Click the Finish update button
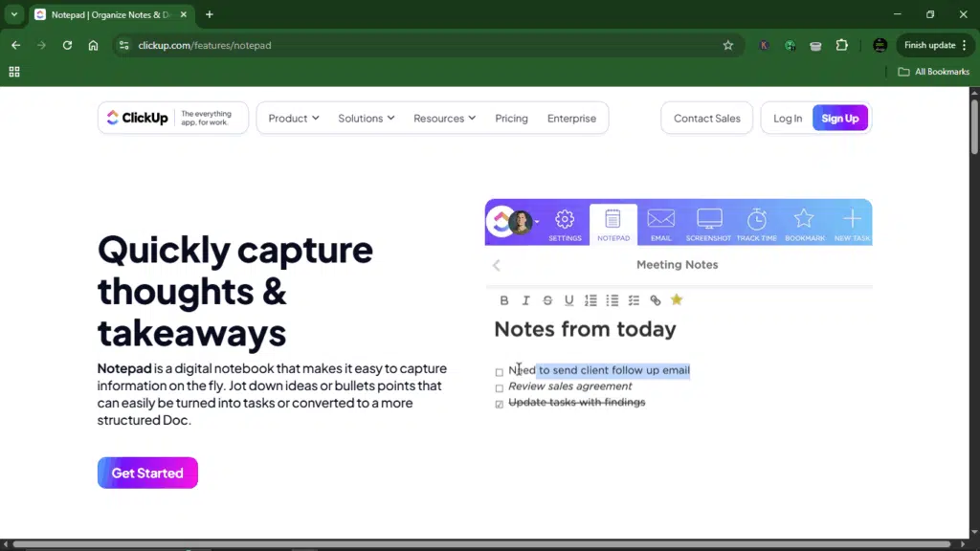Viewport: 980px width, 551px height. [x=935, y=45]
